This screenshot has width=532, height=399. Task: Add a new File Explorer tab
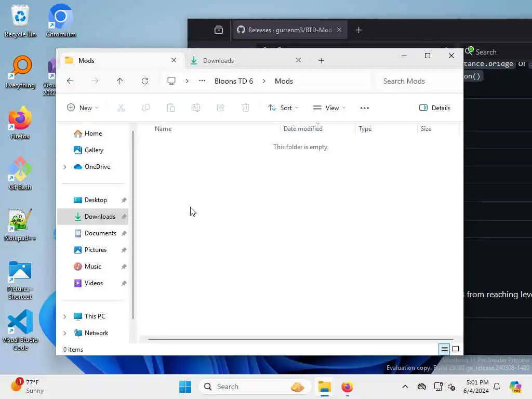(321, 61)
